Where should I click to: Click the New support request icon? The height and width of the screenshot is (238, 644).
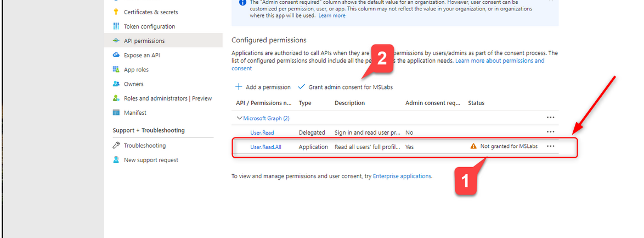pos(116,160)
